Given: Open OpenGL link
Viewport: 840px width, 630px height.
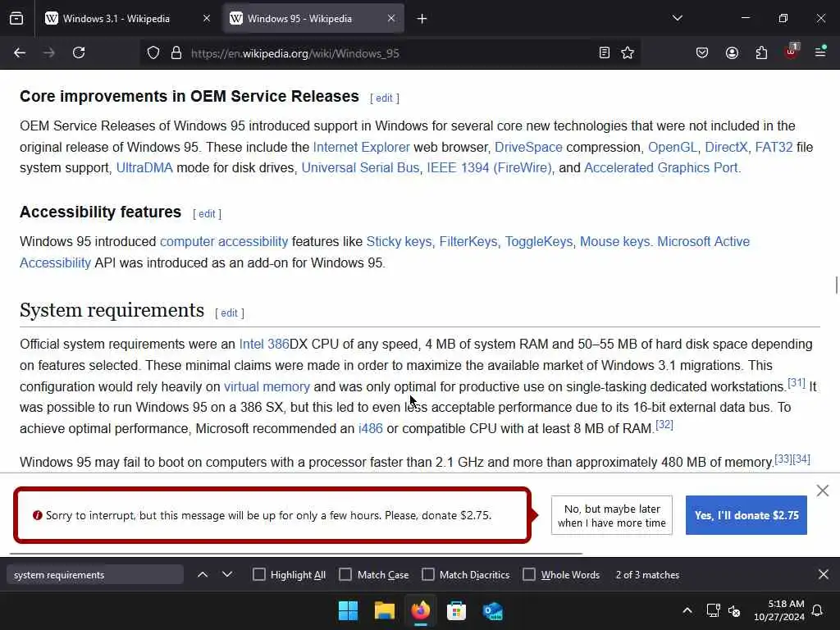Looking at the screenshot, I should (673, 147).
